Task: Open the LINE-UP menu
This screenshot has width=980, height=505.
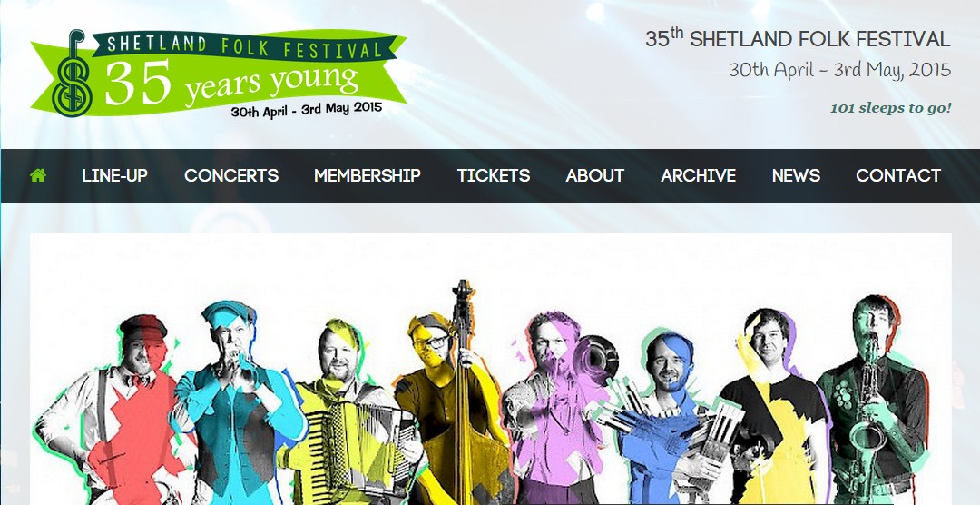Action: tap(115, 176)
